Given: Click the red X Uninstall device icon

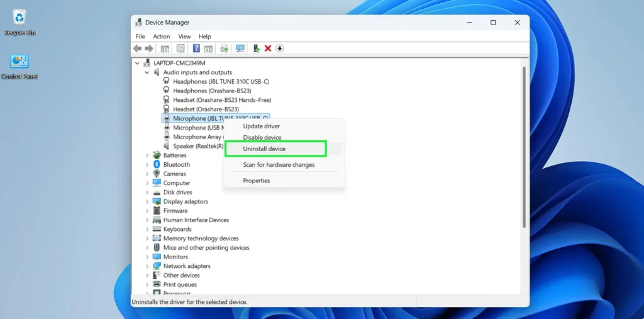Looking at the screenshot, I should pyautogui.click(x=268, y=48).
